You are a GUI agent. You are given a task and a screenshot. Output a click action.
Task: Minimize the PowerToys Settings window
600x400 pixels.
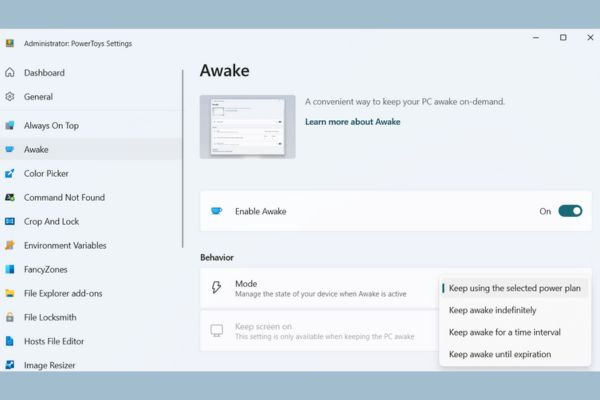point(536,38)
